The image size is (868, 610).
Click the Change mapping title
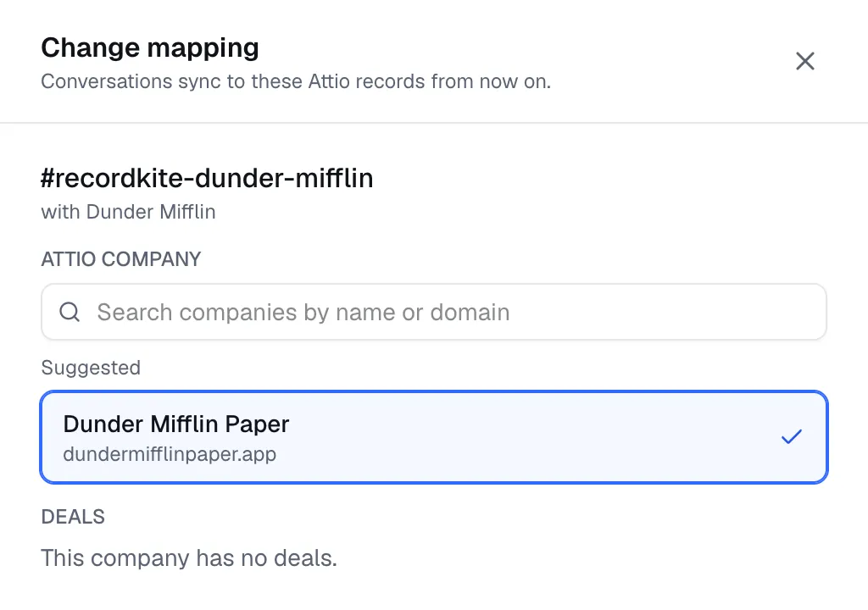(x=150, y=47)
